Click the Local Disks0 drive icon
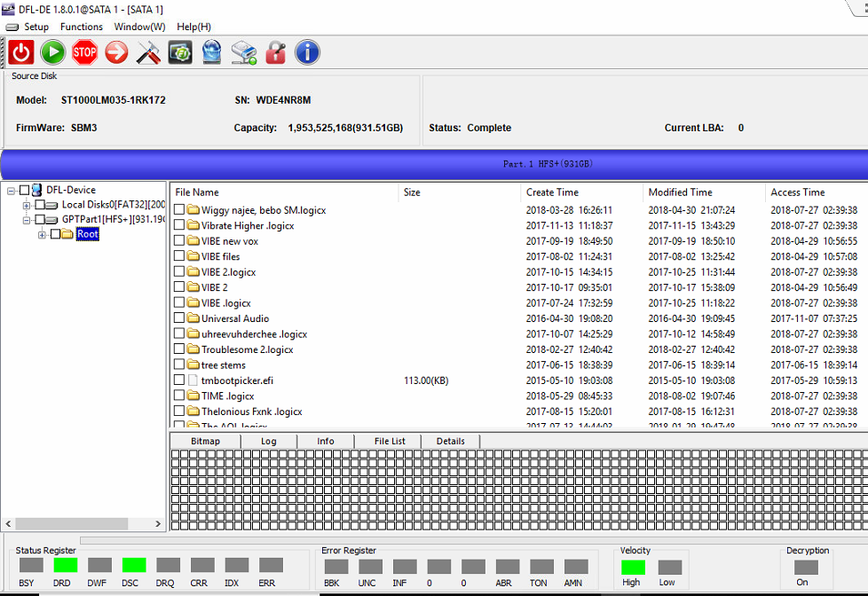Image resolution: width=868 pixels, height=596 pixels. (x=51, y=205)
